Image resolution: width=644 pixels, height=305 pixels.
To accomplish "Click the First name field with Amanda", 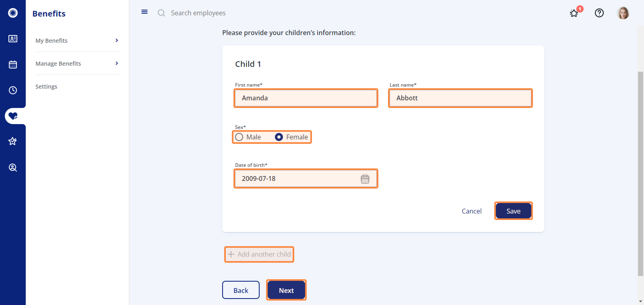I will [x=305, y=98].
